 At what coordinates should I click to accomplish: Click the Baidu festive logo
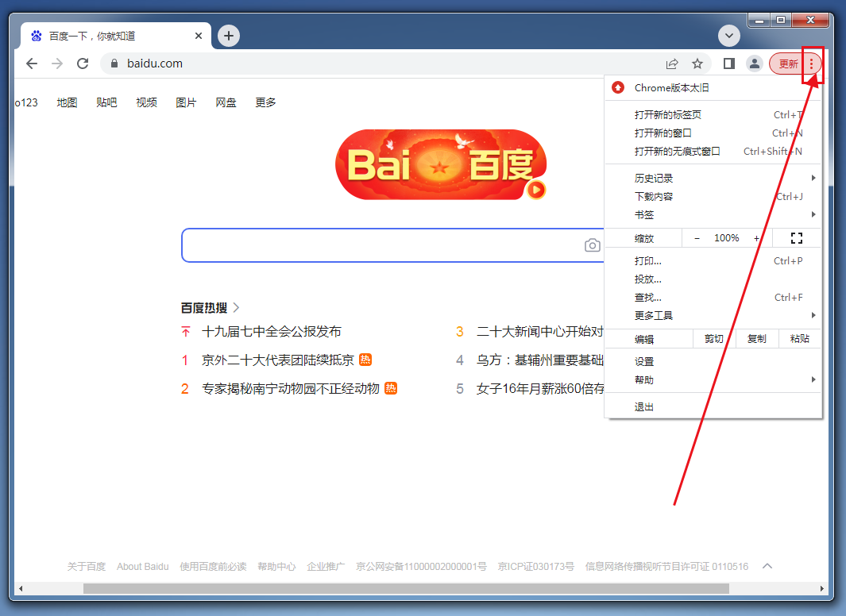[440, 164]
